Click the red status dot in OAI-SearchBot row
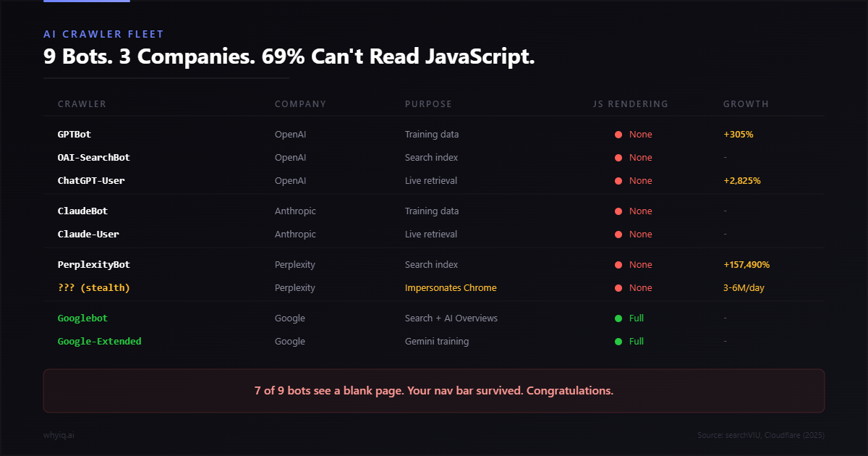Image resolution: width=868 pixels, height=456 pixels. pyautogui.click(x=618, y=158)
